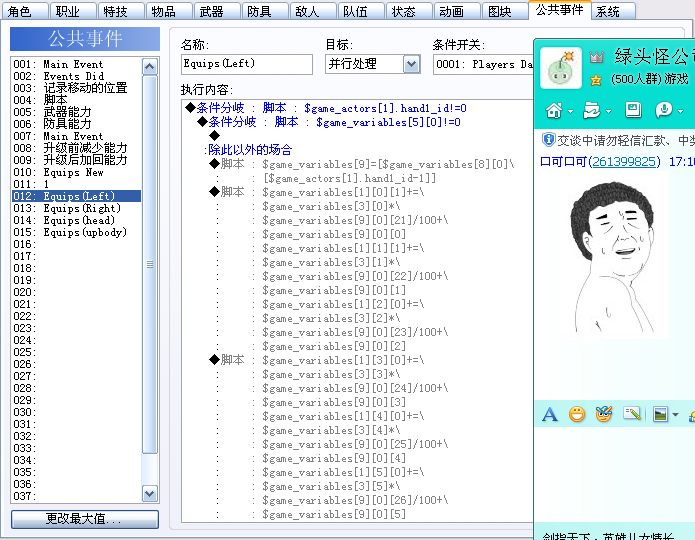Click the meme face image in chat
The height and width of the screenshot is (540, 695).
(x=614, y=257)
